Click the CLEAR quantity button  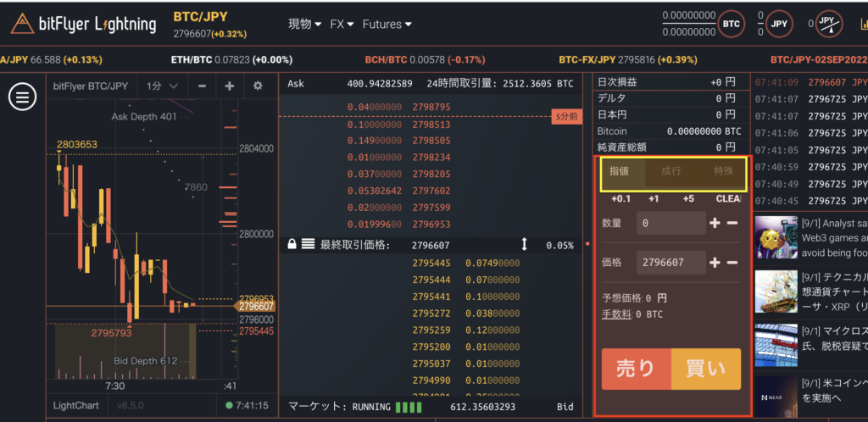click(x=728, y=198)
